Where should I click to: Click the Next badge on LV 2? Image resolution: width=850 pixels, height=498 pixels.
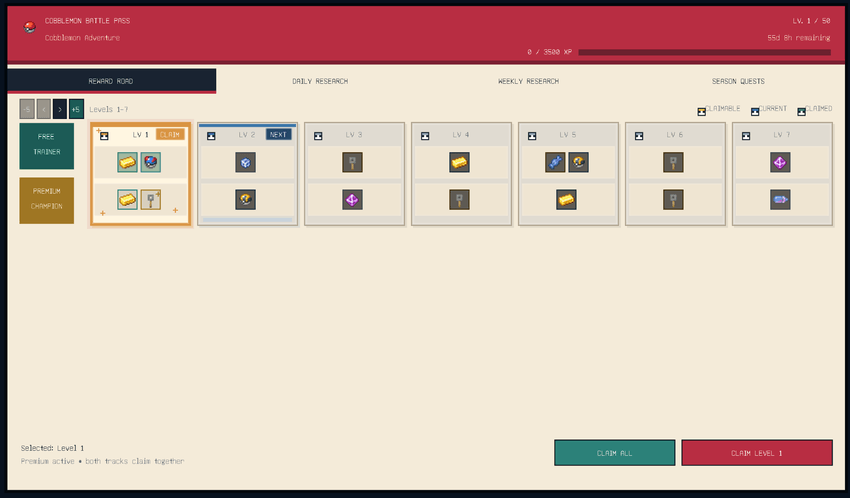pos(278,134)
